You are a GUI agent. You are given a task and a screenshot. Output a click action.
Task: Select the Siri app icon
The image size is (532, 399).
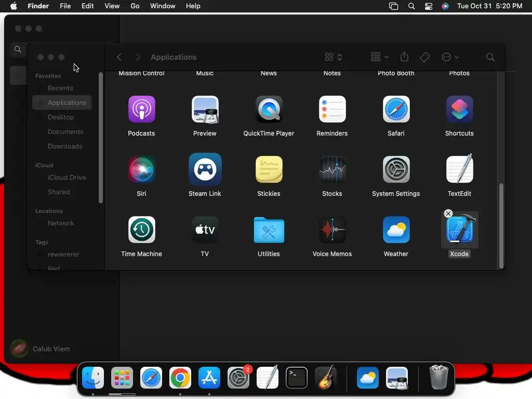coord(141,169)
